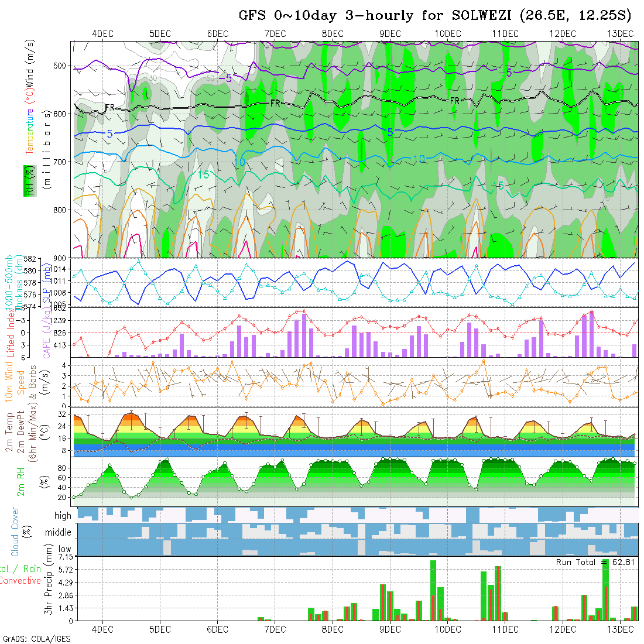The height and width of the screenshot is (644, 644).
Task: Click the '1008' sea level pressure tick
Action: tap(59, 293)
